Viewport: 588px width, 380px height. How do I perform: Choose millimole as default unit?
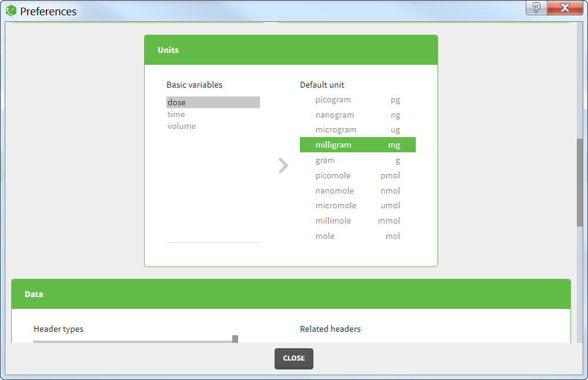358,221
